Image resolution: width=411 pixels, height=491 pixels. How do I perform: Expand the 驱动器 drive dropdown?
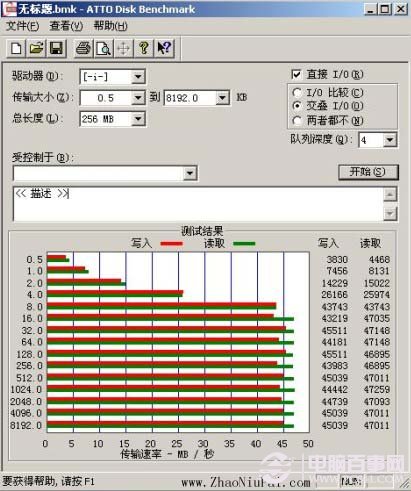tap(138, 77)
